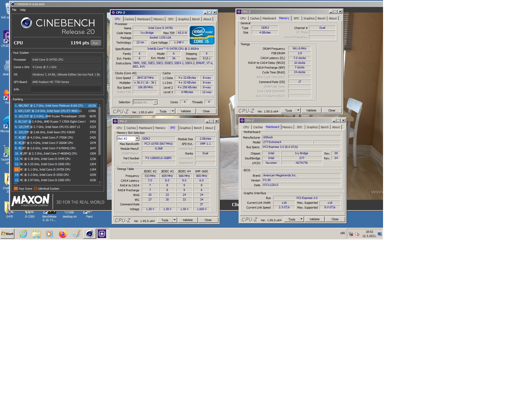Click the show desktop tray icon
Screen dimensions: 532x399
click(380, 234)
